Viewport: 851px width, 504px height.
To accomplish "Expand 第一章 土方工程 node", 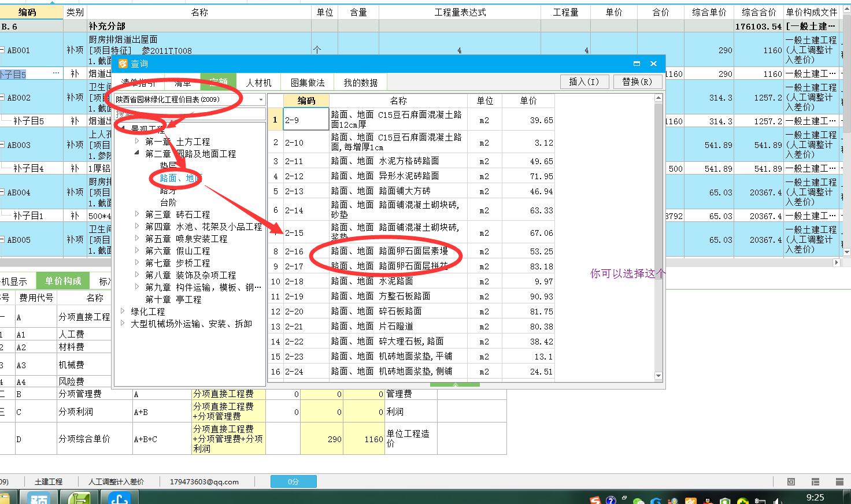I will click(137, 141).
